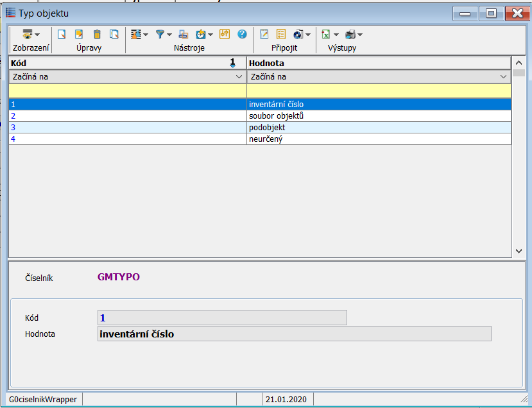Image resolution: width=532 pixels, height=408 pixels.
Task: Expand the Hodnota 'Začíná na' filter dropdown
Action: pos(504,76)
